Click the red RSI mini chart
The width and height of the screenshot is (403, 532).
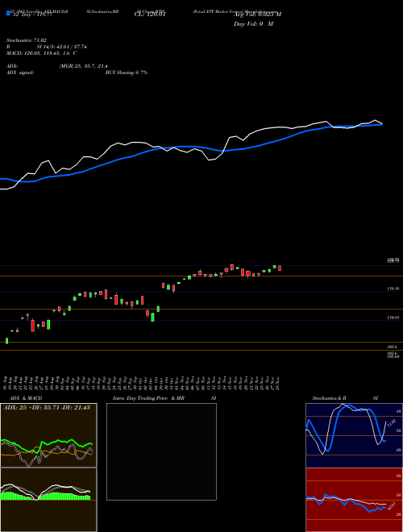[354, 500]
